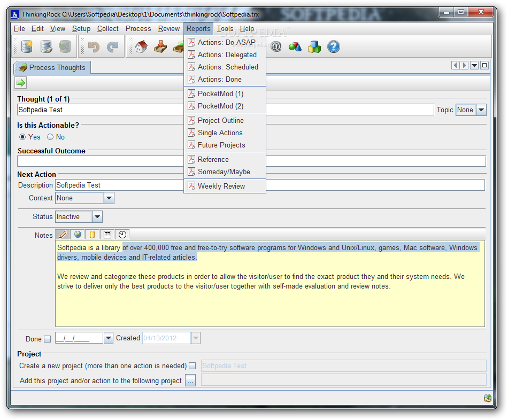Open the tab list down-arrow button
The image size is (508, 420).
coord(474,65)
